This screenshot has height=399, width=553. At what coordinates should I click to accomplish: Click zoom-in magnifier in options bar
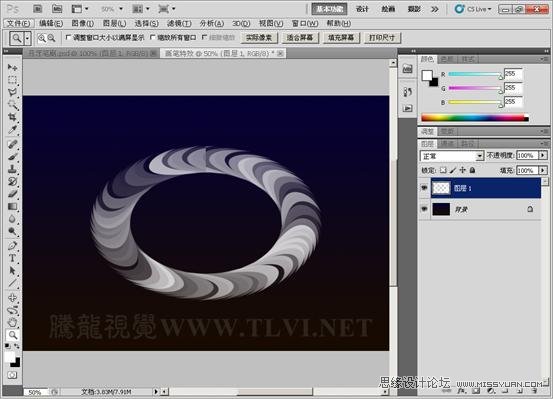(42, 38)
